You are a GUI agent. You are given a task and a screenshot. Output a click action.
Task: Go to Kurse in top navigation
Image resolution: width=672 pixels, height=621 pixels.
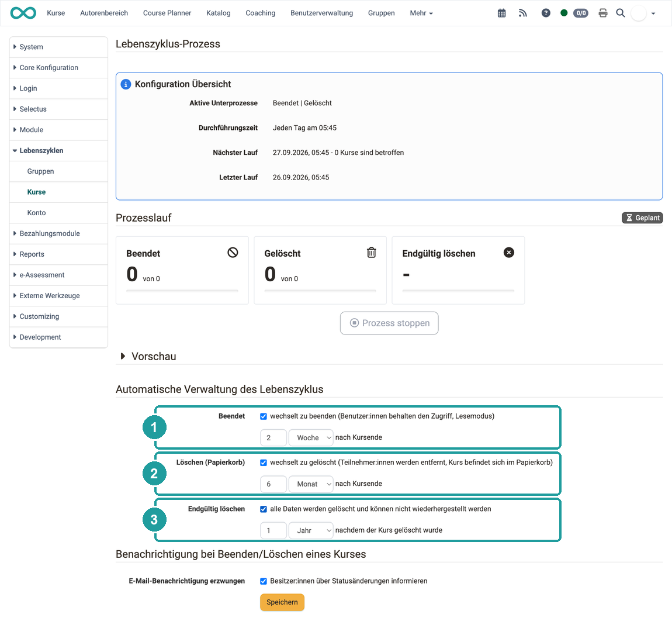point(56,13)
